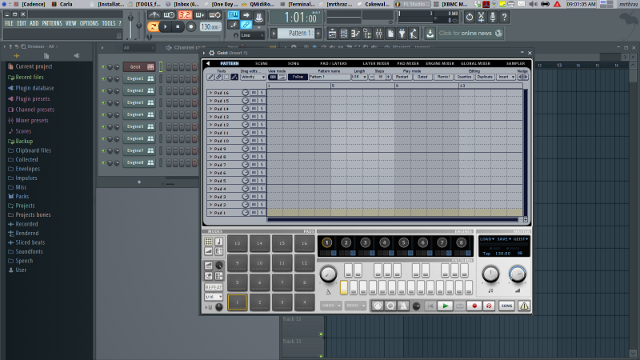Open the OPTIONS menu
Screen dimensions: 640x360
click(89, 23)
